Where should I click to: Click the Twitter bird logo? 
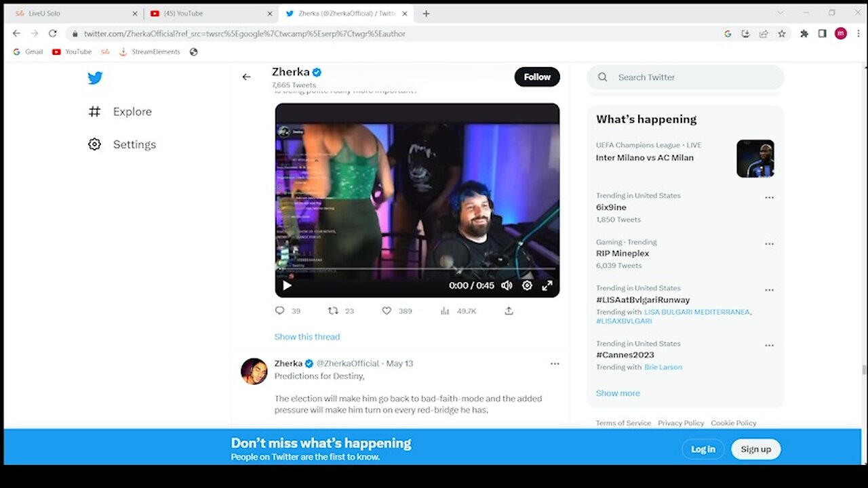click(x=95, y=78)
